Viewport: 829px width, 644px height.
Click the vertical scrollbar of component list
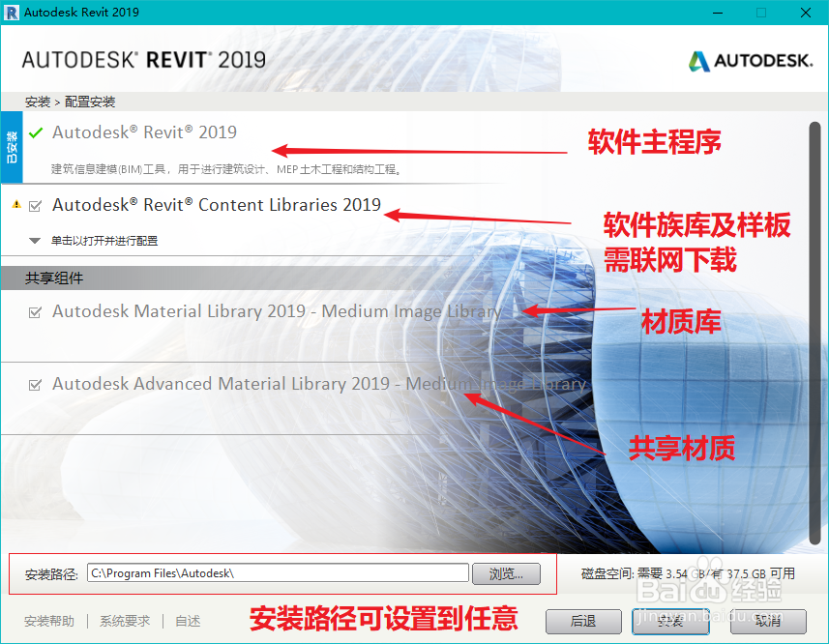(x=814, y=333)
